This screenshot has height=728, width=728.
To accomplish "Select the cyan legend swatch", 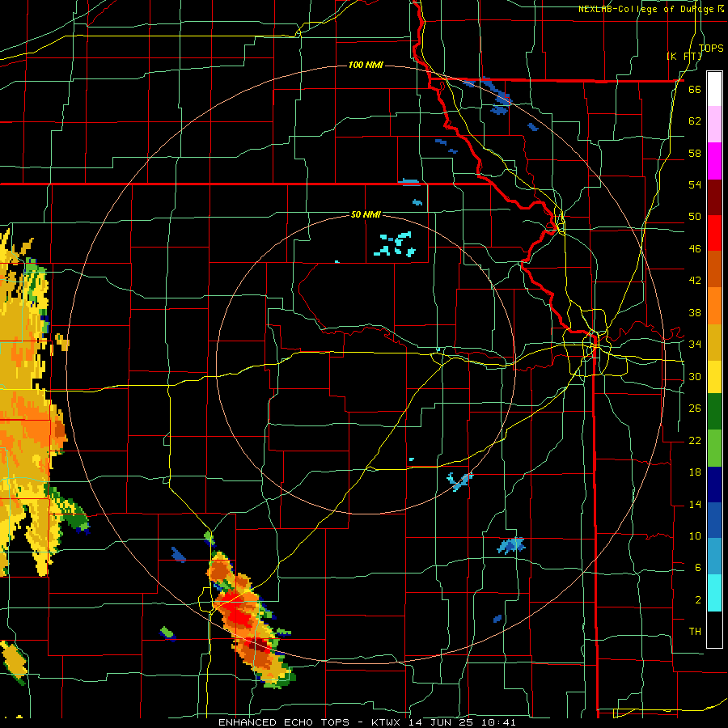I will [x=714, y=593].
